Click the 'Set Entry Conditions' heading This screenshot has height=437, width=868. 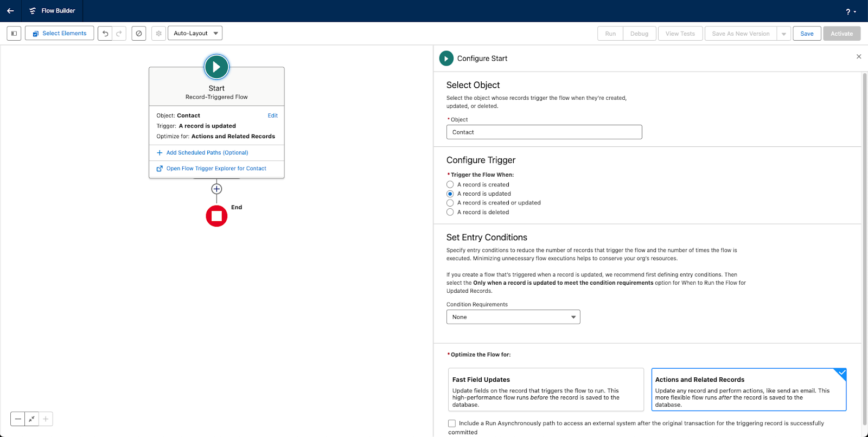click(x=487, y=237)
